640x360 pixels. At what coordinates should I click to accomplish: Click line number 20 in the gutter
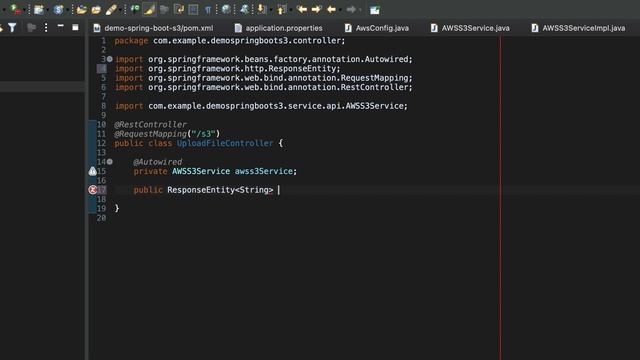pyautogui.click(x=101, y=218)
